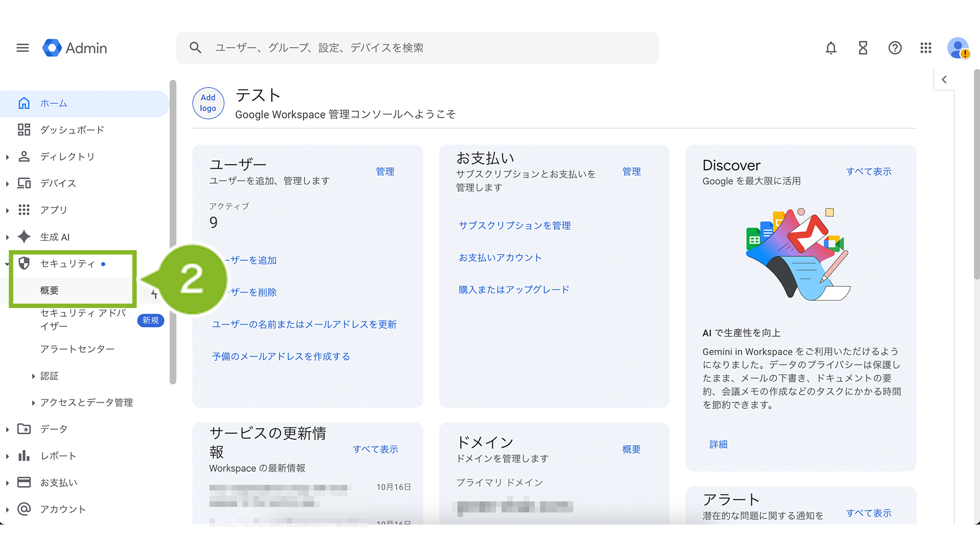This screenshot has height=551, width=980.
Task: Click the account profile avatar
Action: click(958, 48)
